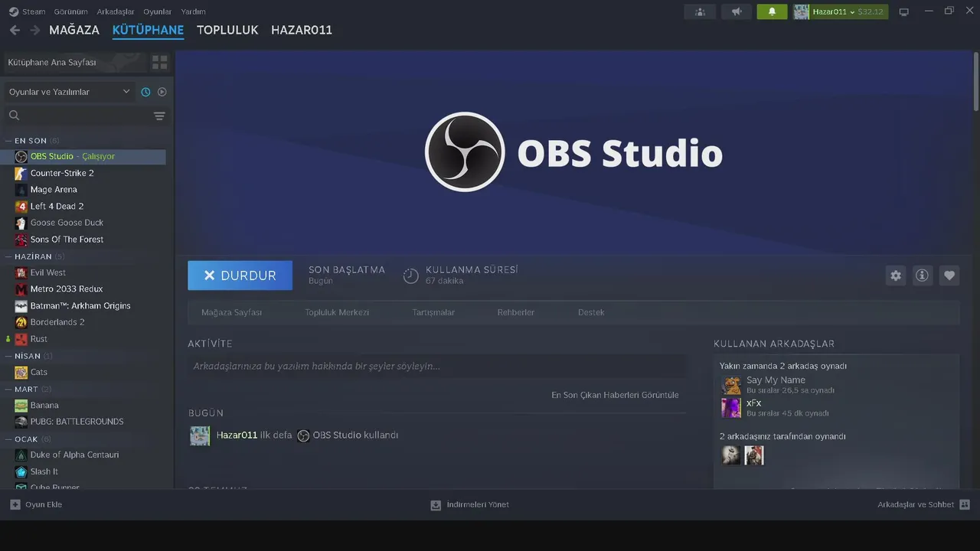This screenshot has width=980, height=551.
Task: Click the DURDUR stop button
Action: tap(240, 275)
